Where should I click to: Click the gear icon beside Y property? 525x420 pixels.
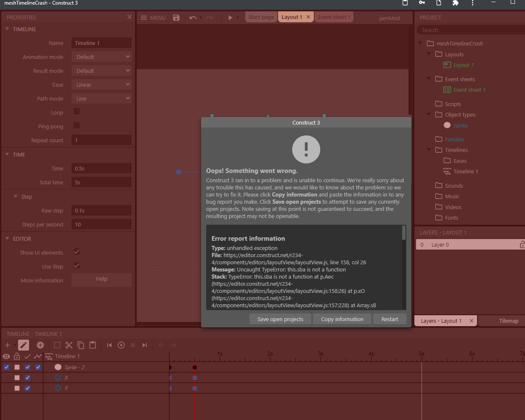[58, 388]
